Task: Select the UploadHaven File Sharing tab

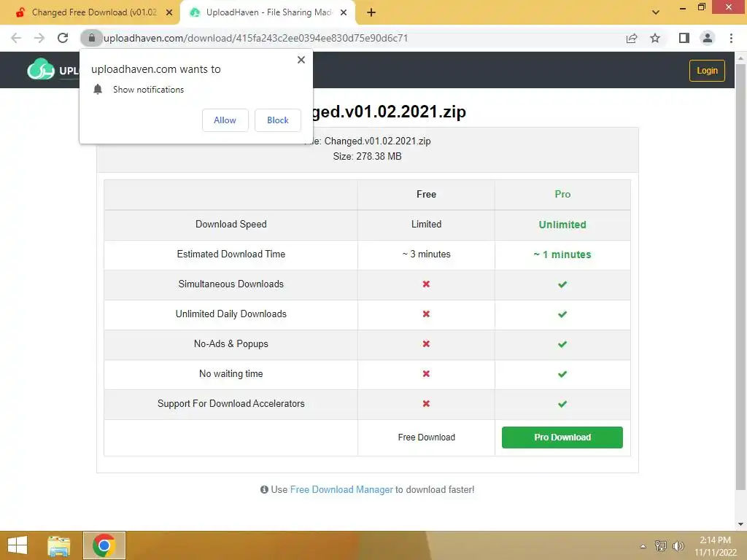Action: pos(268,12)
